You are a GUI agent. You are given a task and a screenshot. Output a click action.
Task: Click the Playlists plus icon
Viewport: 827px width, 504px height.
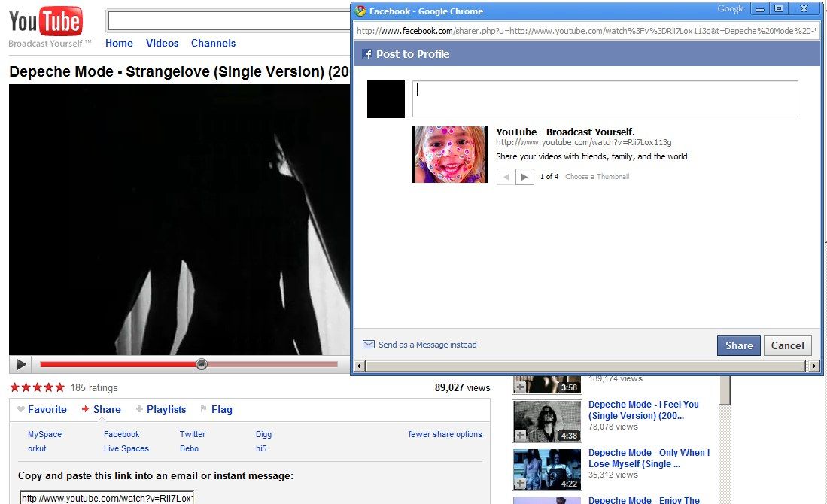coord(139,409)
